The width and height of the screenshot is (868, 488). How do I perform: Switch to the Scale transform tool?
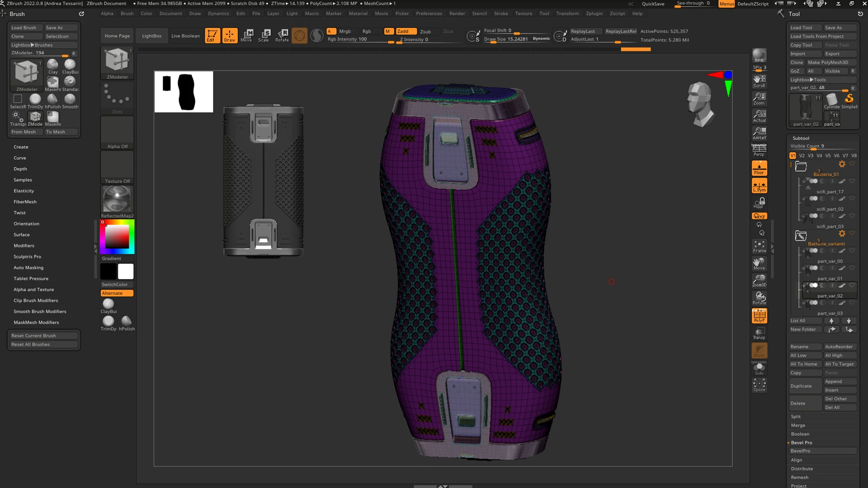[x=264, y=35]
